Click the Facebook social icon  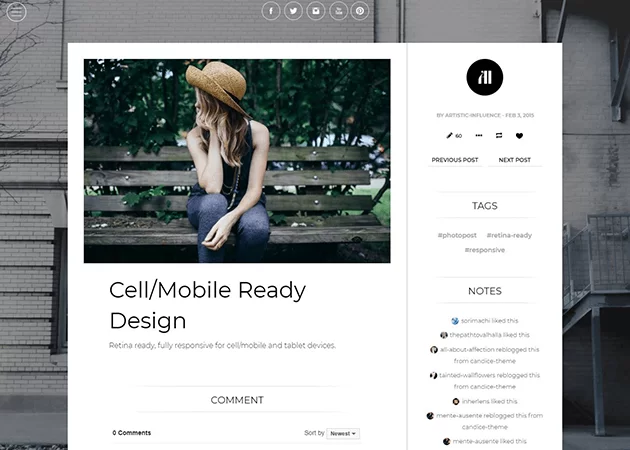coord(271,11)
